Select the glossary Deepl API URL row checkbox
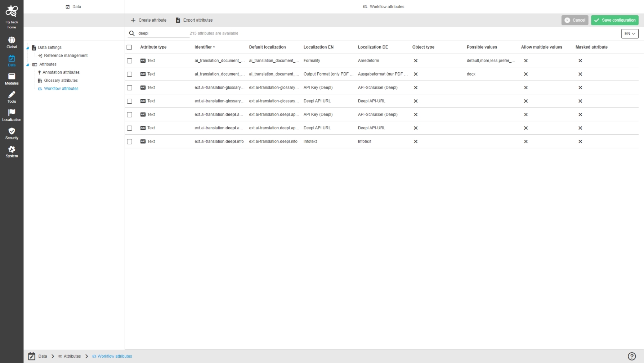 130,101
